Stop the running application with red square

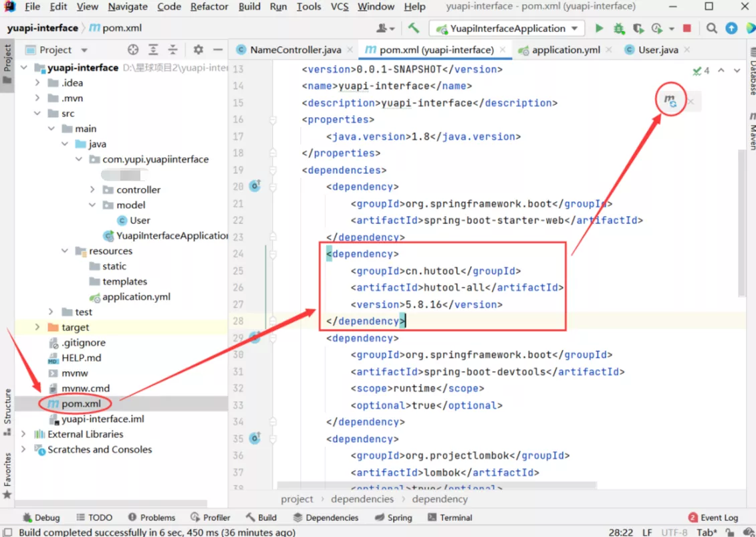[x=687, y=29]
